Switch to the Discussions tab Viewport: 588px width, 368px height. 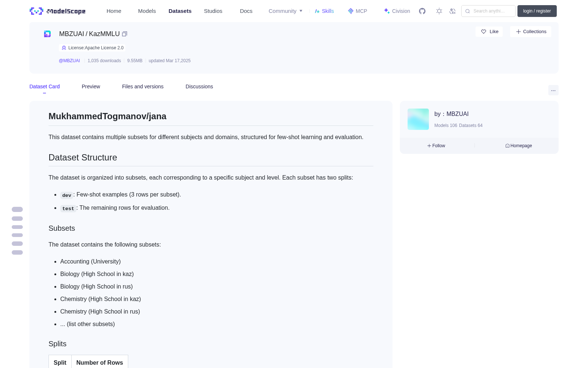pyautogui.click(x=199, y=86)
